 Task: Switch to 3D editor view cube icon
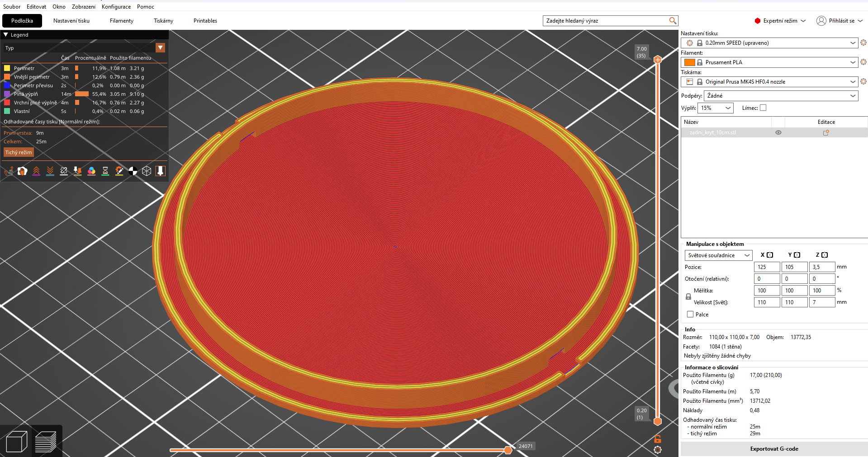[x=17, y=442]
